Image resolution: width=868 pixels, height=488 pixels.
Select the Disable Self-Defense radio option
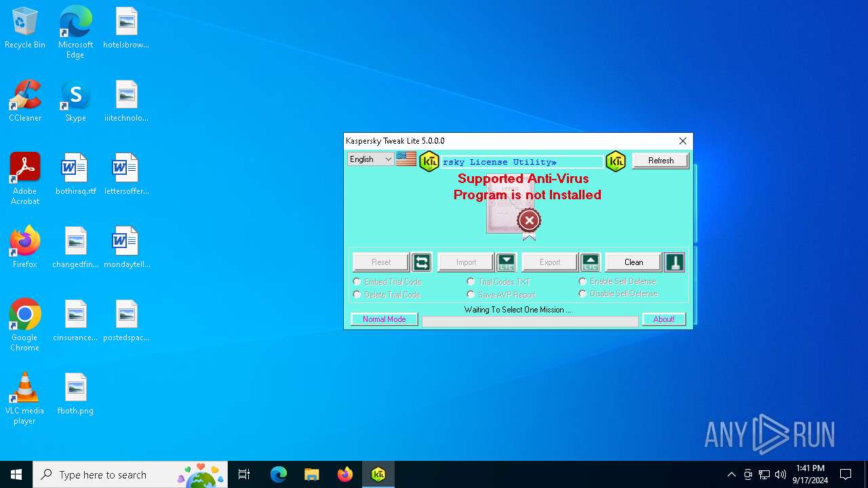pyautogui.click(x=618, y=293)
